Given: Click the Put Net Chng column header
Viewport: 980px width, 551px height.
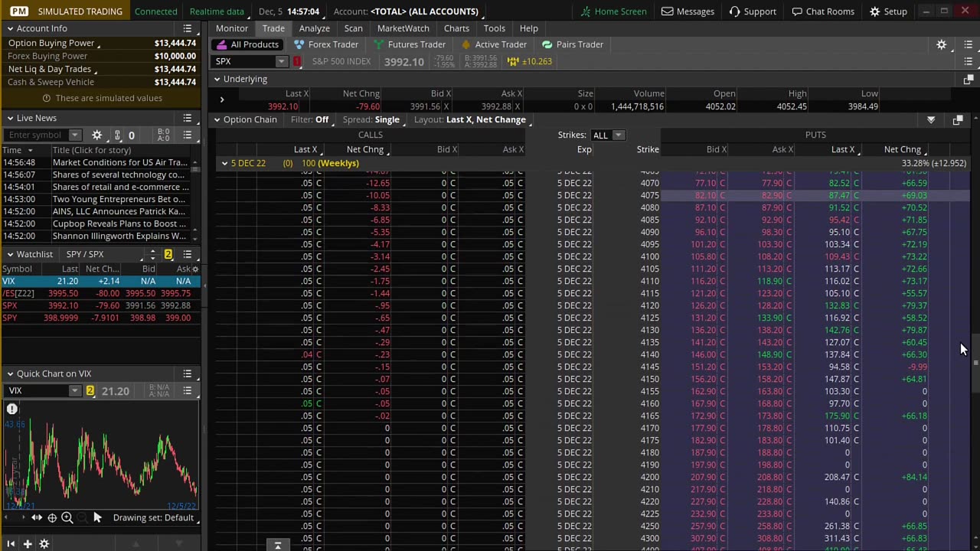Looking at the screenshot, I should 903,149.
